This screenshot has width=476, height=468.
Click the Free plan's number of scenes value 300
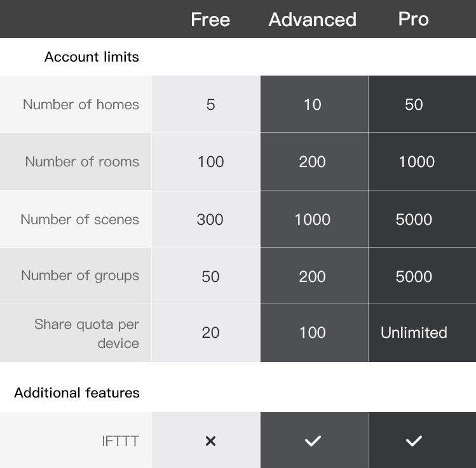(210, 220)
